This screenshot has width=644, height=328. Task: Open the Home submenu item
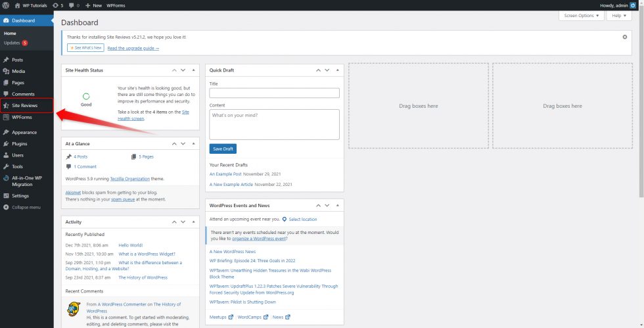click(10, 34)
